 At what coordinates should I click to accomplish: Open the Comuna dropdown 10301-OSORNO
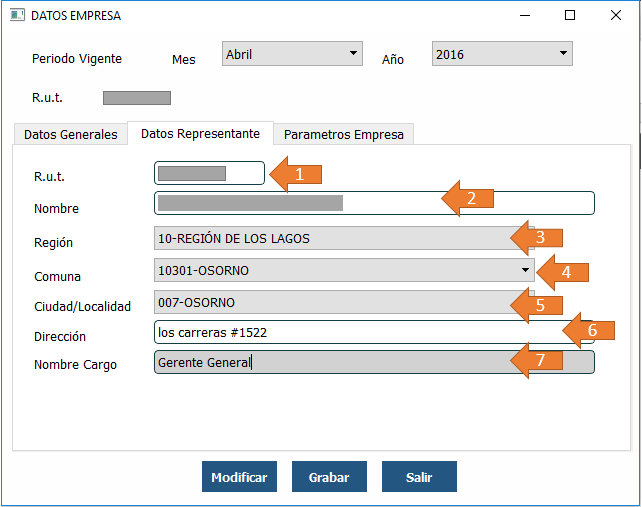[344, 270]
